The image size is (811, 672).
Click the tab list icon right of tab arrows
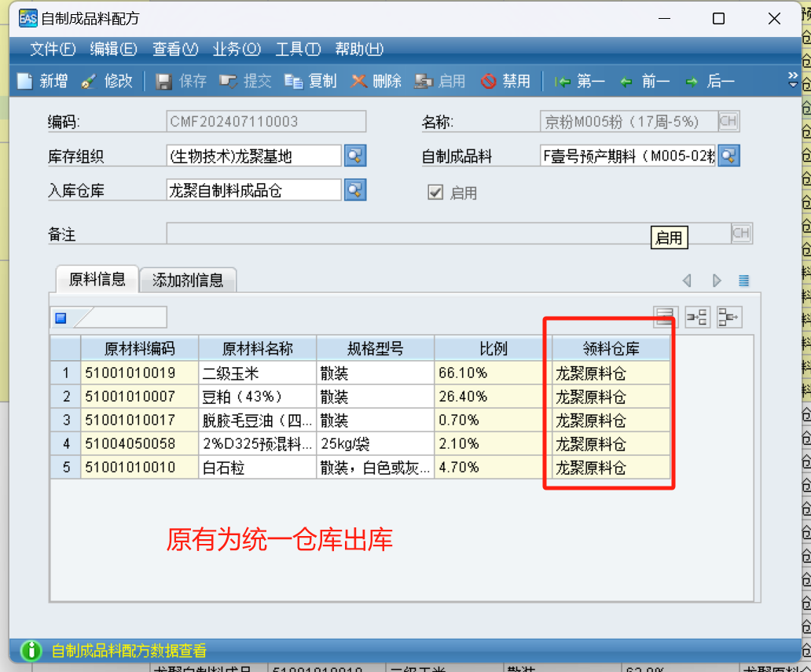click(x=743, y=281)
